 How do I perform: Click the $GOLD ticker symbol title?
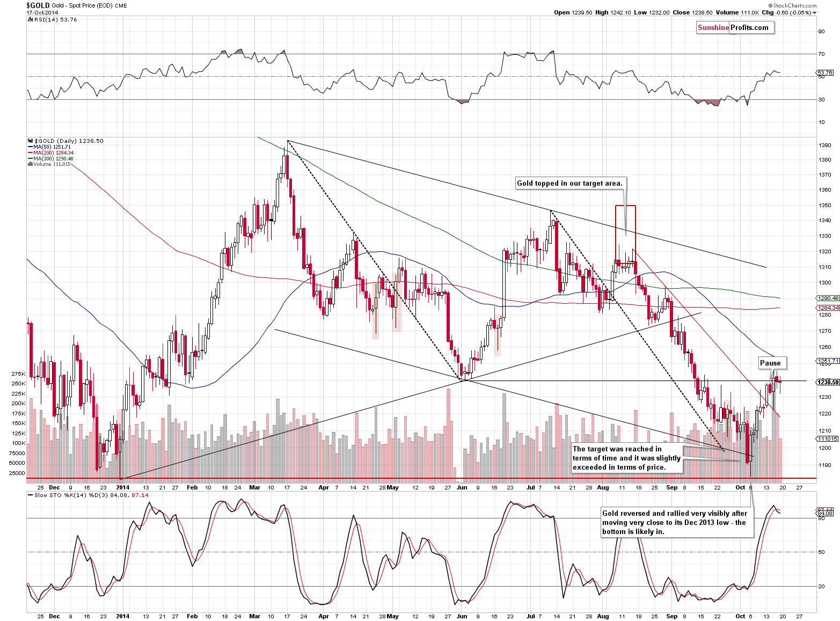38,5
